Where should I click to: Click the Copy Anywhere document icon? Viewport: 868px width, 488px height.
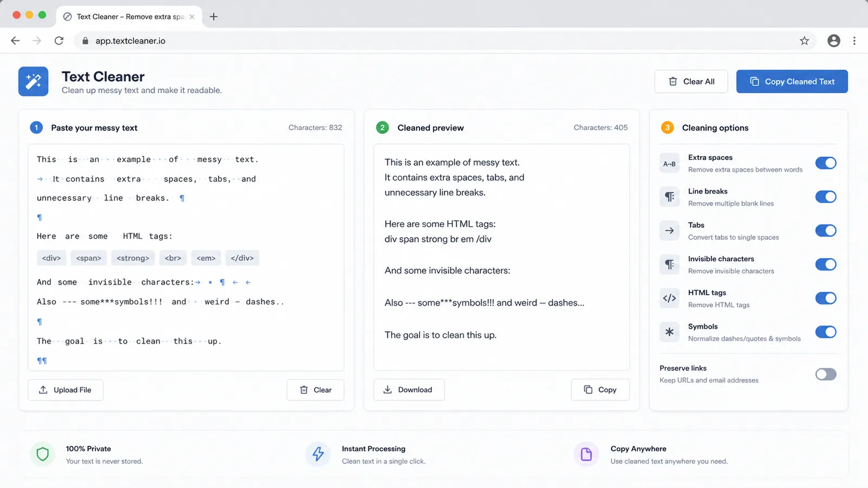586,454
